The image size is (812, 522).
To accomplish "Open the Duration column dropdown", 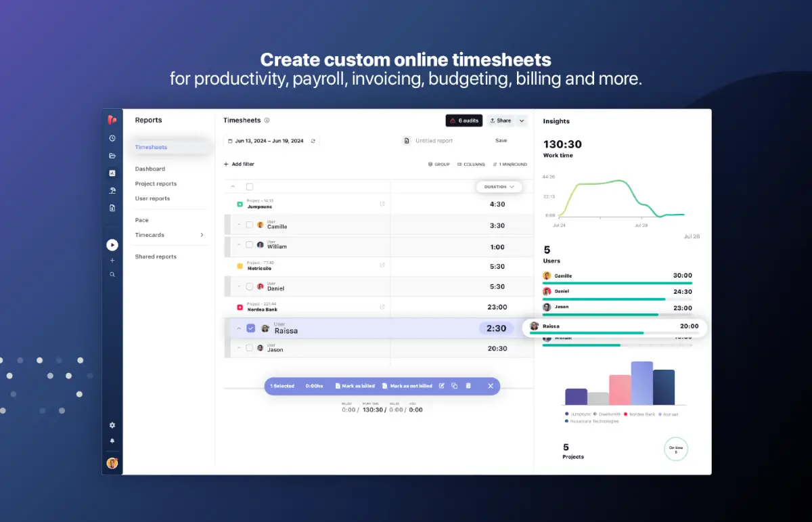I will point(499,187).
